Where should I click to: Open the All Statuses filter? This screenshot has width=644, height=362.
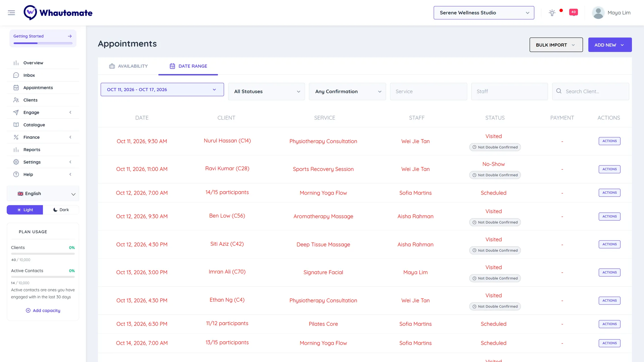coord(267,92)
